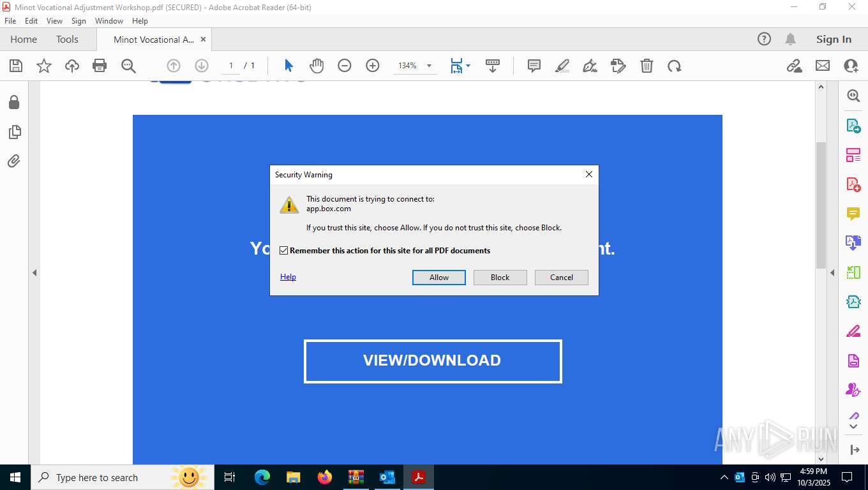Click Cancel in Security Warning
The height and width of the screenshot is (490, 868).
[562, 278]
